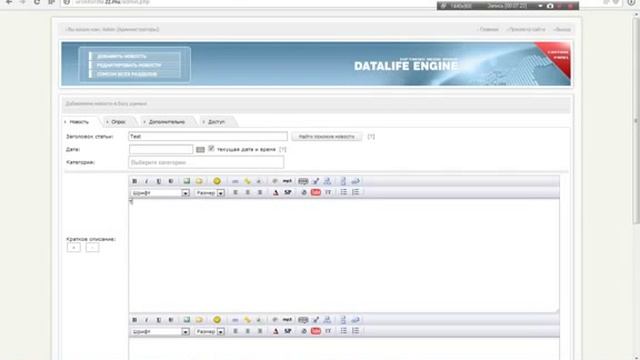Click 'Добавить новость' in the banner menu
Image resolution: width=640 pixels, height=360 pixels.
pyautogui.click(x=122, y=56)
